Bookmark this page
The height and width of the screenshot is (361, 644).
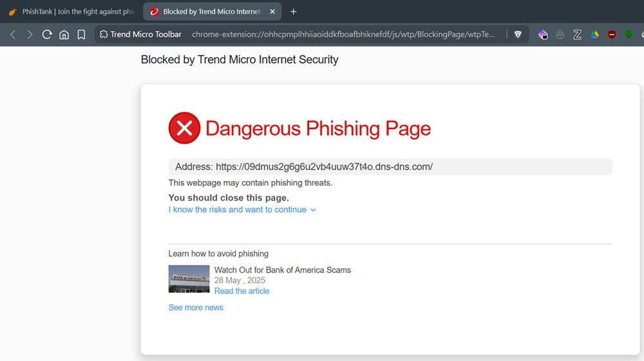tap(81, 34)
